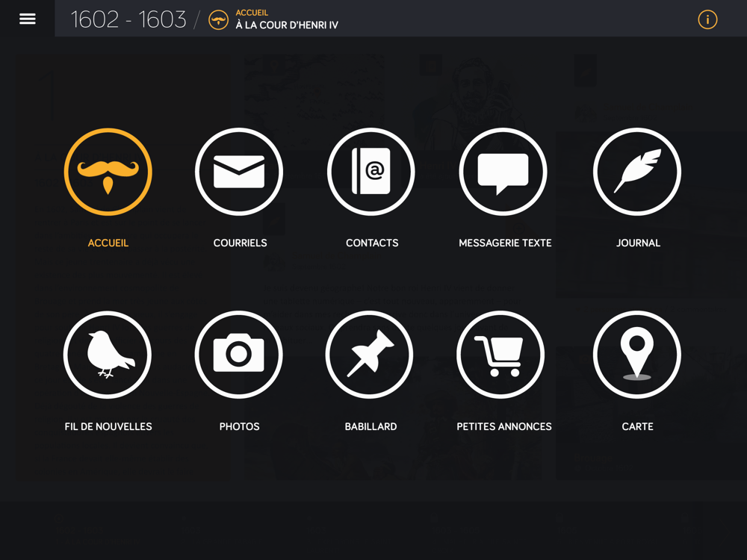Open the Journal feather quill icon
Viewport: 747px width, 560px height.
coord(637,172)
